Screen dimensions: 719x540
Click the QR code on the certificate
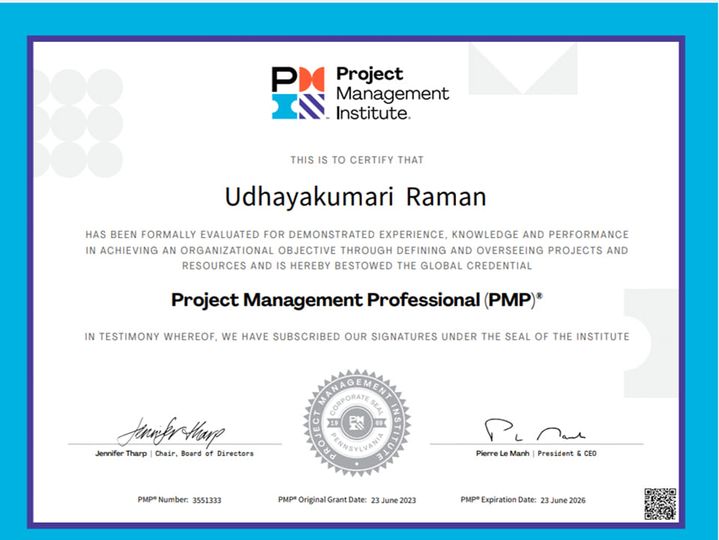[660, 504]
